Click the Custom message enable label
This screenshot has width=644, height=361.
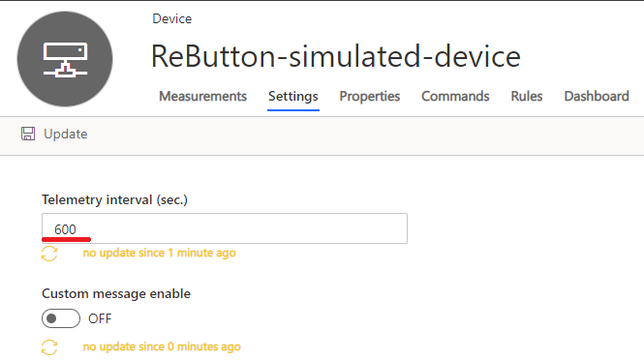[x=116, y=294]
